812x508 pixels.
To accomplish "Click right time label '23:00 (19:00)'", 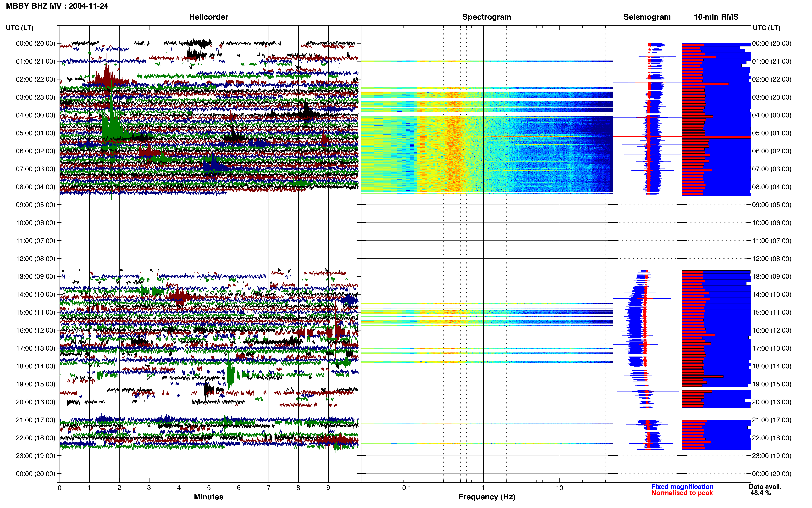I will [772, 456].
